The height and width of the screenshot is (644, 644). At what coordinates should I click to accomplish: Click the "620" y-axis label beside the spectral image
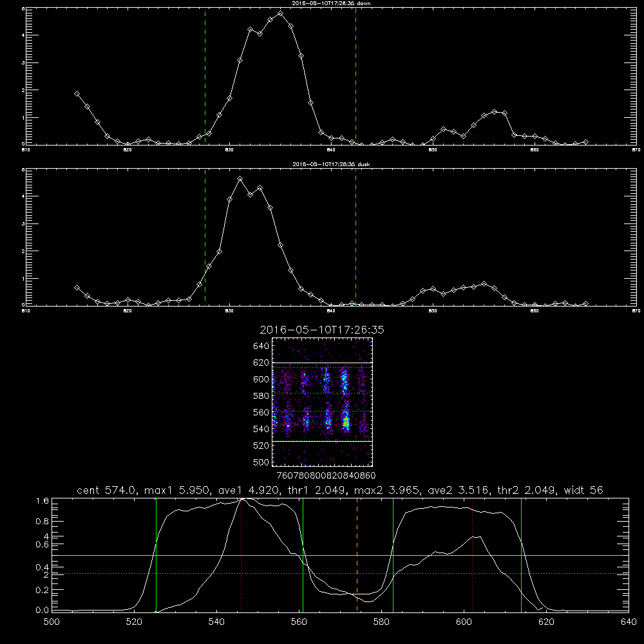(261, 363)
